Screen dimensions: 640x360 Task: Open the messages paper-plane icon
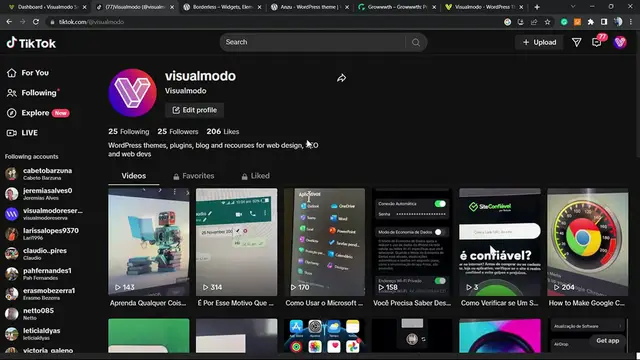point(576,42)
